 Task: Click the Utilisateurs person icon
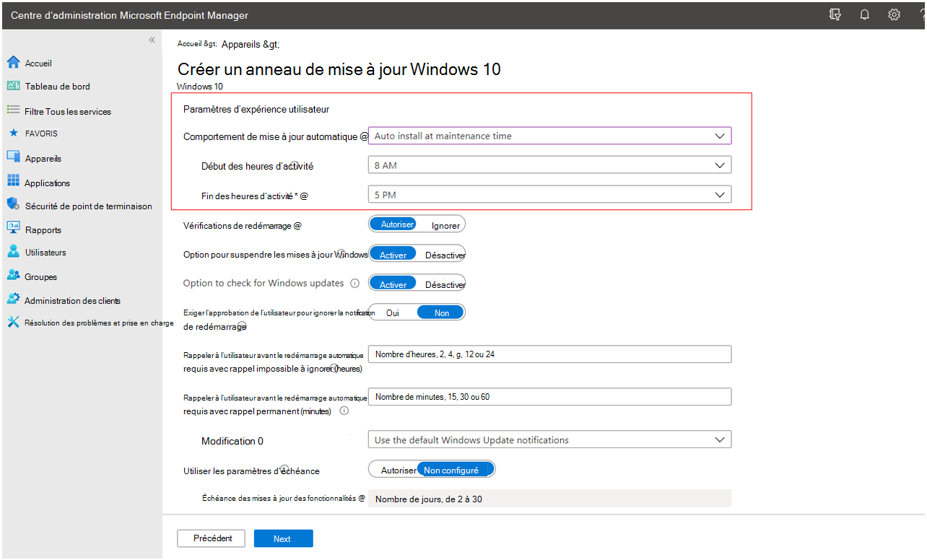coord(13,252)
